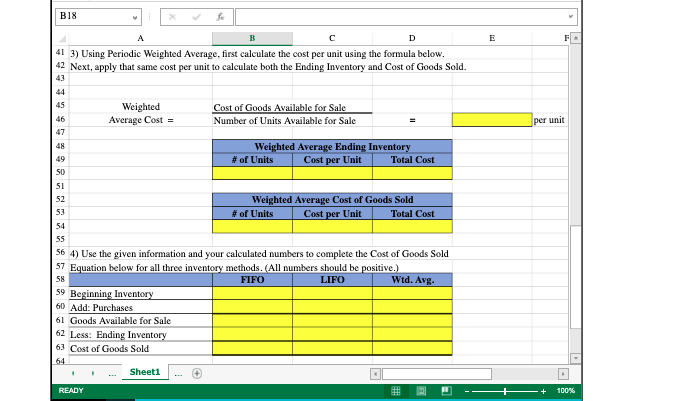Select column E header
This screenshot has height=401, width=674.
[x=492, y=38]
